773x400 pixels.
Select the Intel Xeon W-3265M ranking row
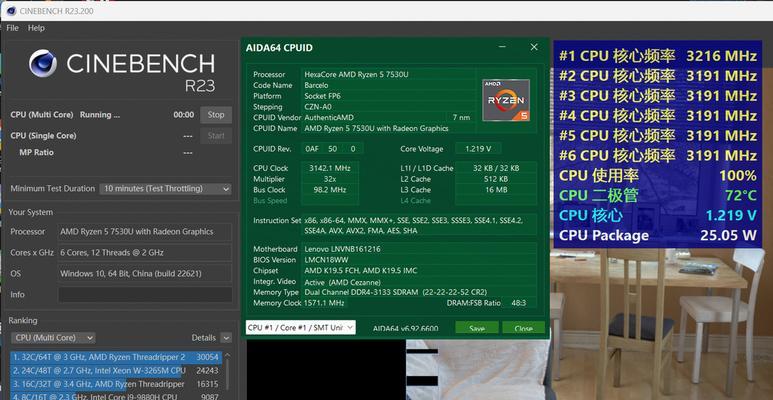coord(116,370)
